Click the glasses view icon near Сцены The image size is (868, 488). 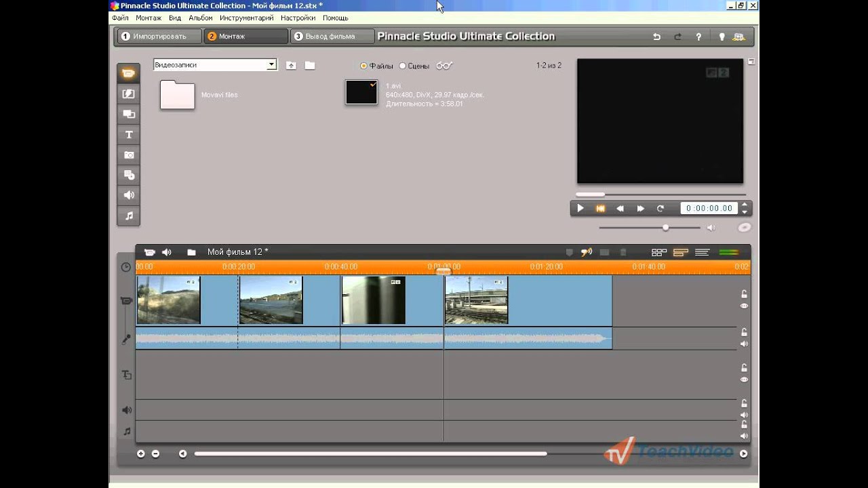click(x=444, y=66)
